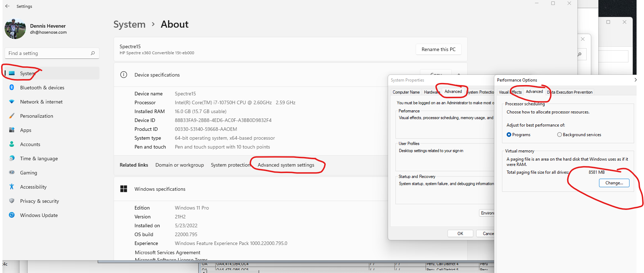Screen dimensions: 644x273
Task: Click the Windows logo in Windows specifications
Action: pos(124,189)
